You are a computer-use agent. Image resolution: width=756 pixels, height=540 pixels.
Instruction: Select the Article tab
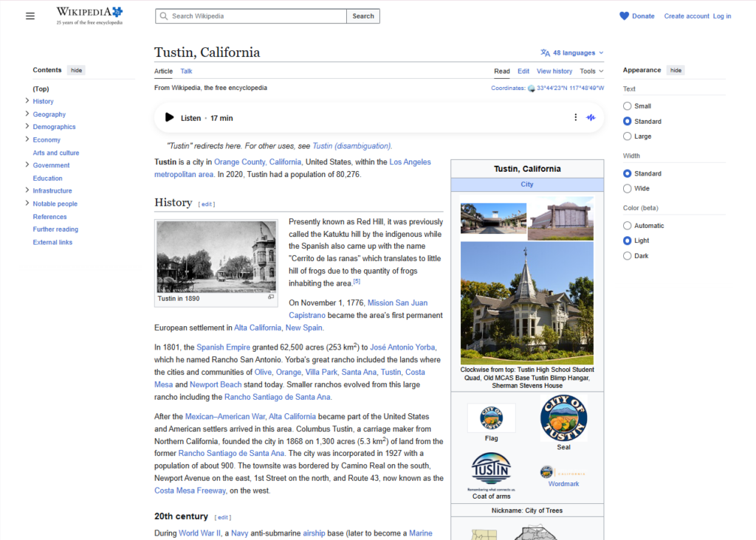pos(163,72)
